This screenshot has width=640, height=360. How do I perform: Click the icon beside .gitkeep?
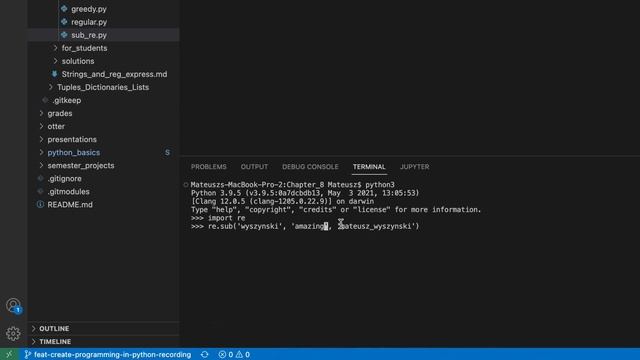point(45,100)
